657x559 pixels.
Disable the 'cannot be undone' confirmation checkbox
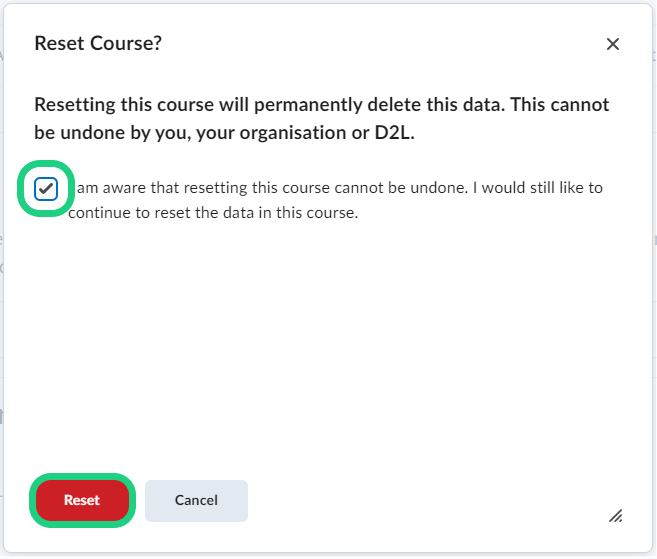point(46,189)
